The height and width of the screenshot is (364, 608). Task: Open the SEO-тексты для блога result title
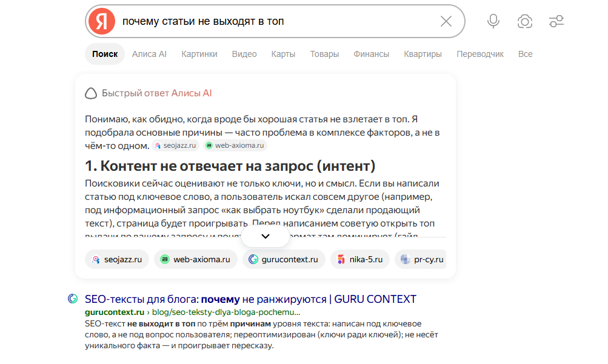click(250, 299)
